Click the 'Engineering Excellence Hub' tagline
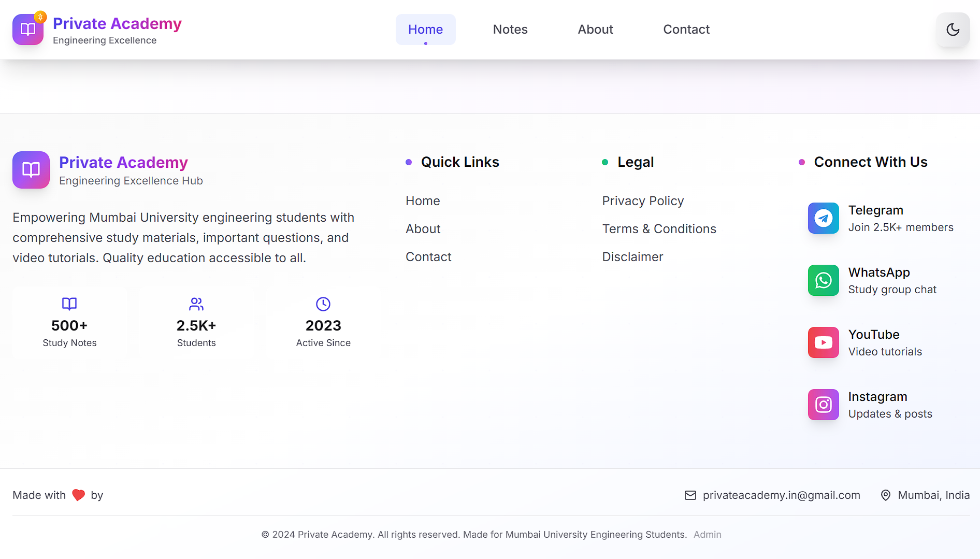Image resolution: width=980 pixels, height=559 pixels. [x=131, y=181]
